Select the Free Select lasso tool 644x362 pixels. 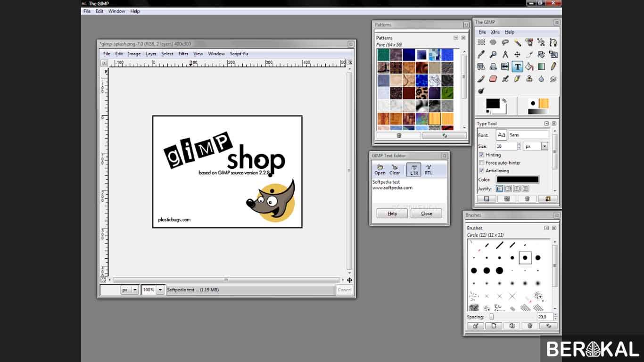pyautogui.click(x=505, y=42)
